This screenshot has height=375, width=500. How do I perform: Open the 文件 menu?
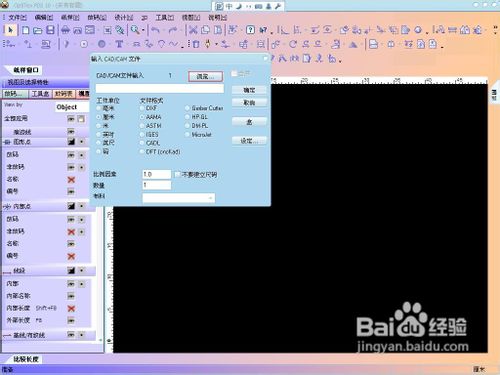[x=17, y=17]
